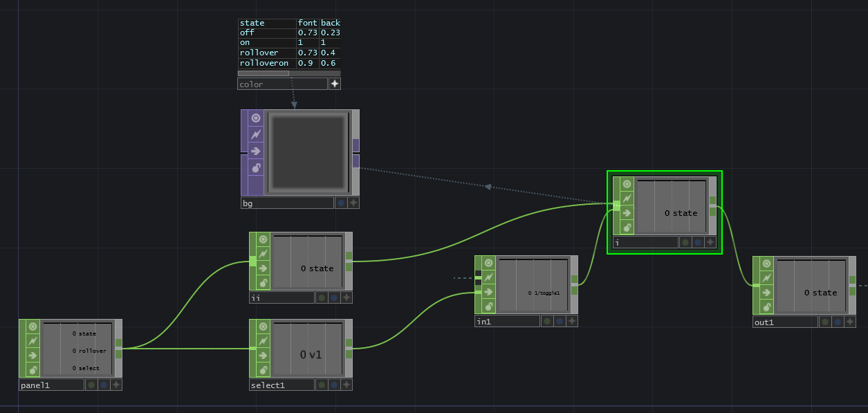The image size is (868, 413).
Task: Select the rolloveron row in color table
Action: tap(264, 63)
